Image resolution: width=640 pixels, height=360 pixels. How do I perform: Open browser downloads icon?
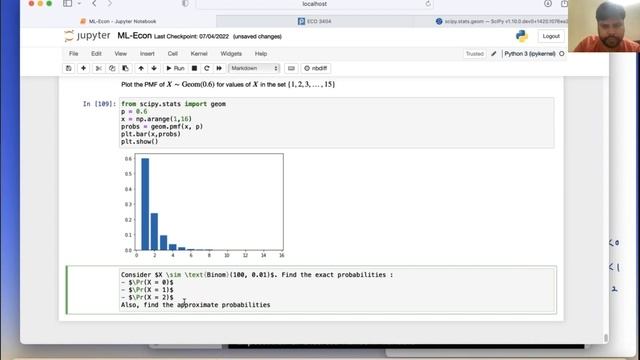[x=548, y=4]
